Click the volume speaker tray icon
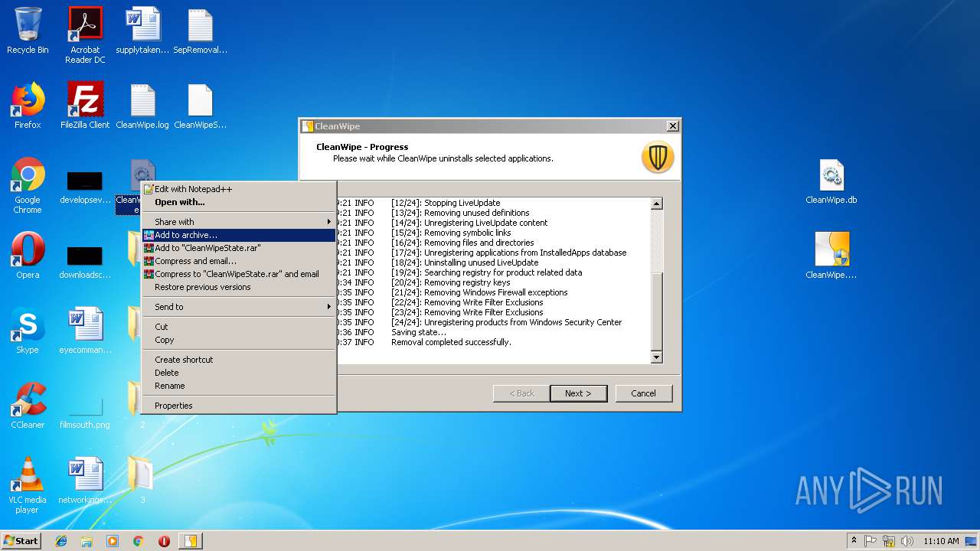The height and width of the screenshot is (551, 980). tap(906, 541)
